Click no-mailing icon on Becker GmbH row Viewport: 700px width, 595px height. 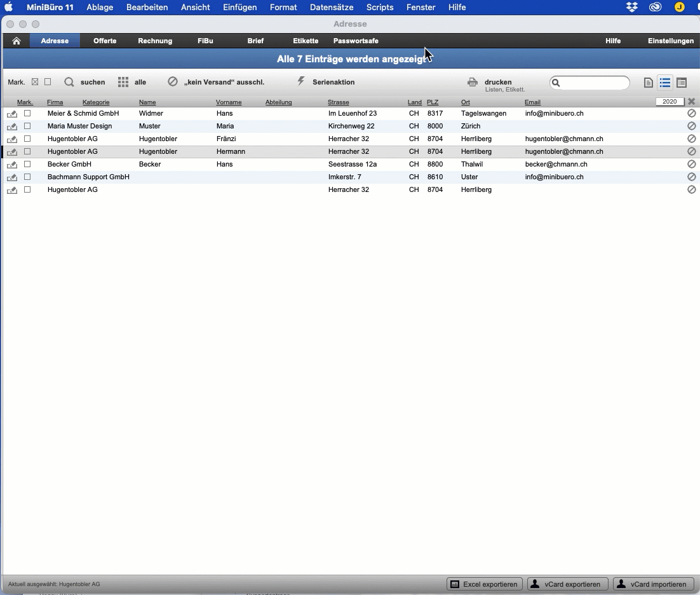point(692,164)
